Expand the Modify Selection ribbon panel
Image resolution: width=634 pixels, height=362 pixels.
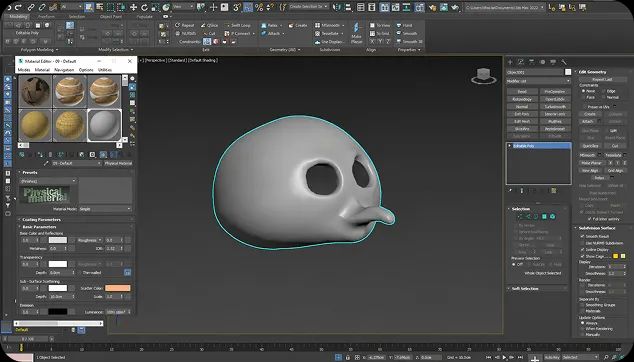[x=116, y=50]
